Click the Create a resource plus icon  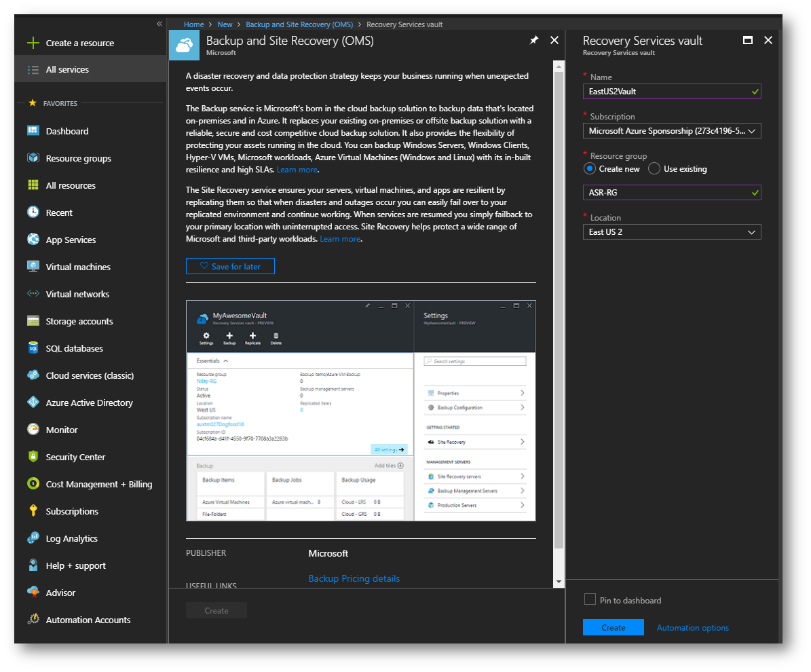coord(33,43)
